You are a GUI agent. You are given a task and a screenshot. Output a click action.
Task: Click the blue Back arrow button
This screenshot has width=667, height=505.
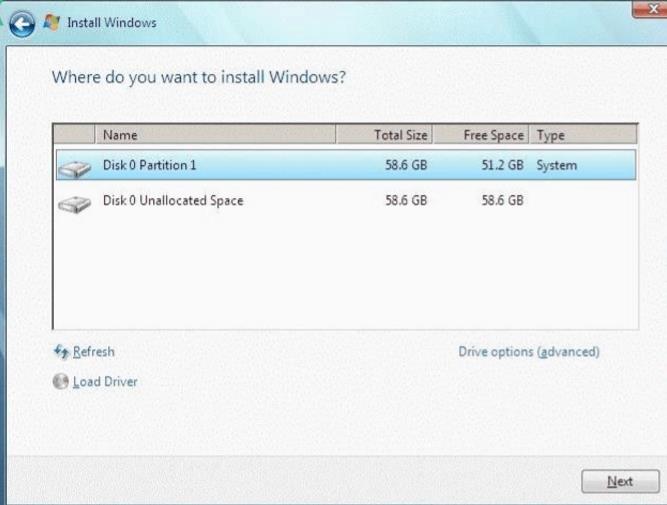(22, 24)
